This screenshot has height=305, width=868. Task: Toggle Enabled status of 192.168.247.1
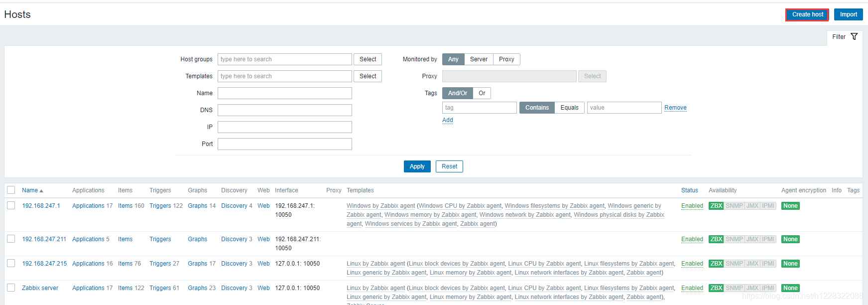(x=692, y=206)
